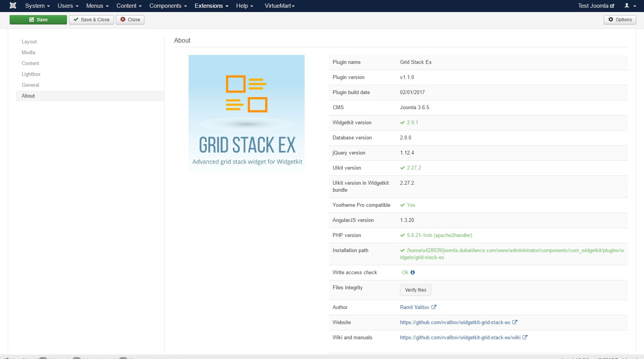The height and width of the screenshot is (359, 644).
Task: Open the user account icon menu
Action: point(630,6)
